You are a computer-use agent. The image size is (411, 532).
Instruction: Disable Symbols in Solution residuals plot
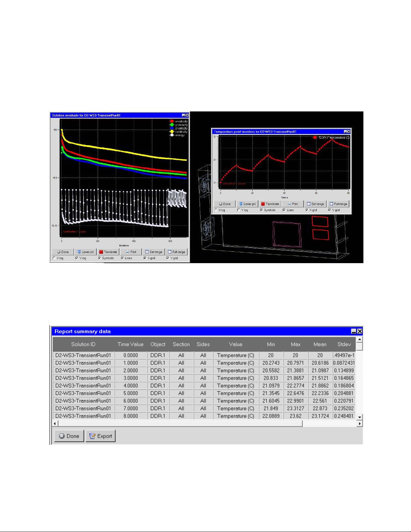[x=100, y=258]
